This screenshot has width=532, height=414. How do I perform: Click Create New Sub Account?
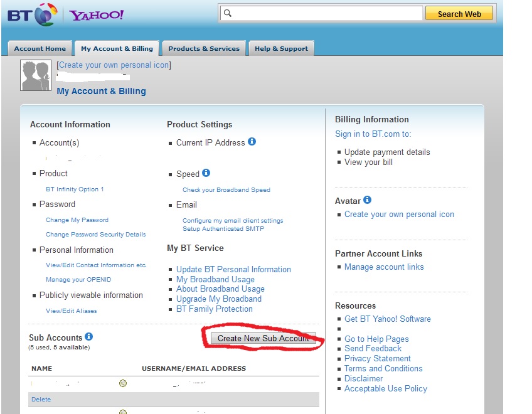262,338
